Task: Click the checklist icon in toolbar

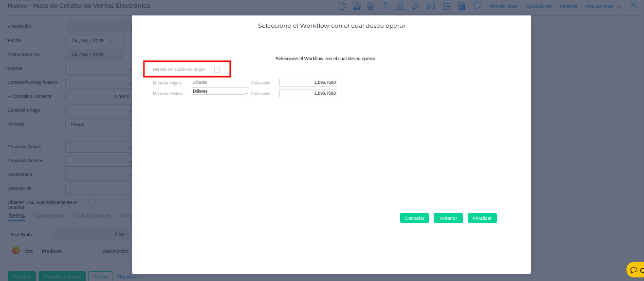Action: [446, 6]
